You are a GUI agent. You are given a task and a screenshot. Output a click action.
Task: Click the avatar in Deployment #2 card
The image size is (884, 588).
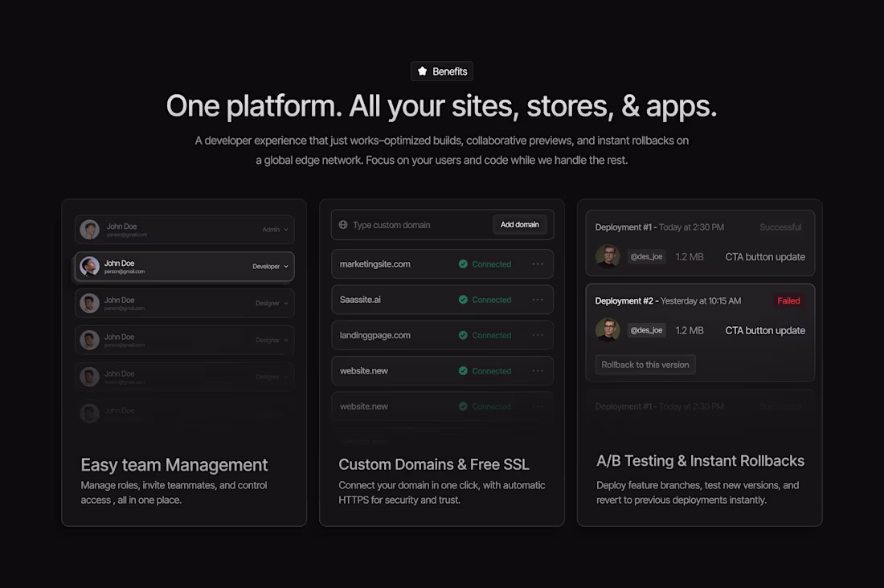pos(608,330)
